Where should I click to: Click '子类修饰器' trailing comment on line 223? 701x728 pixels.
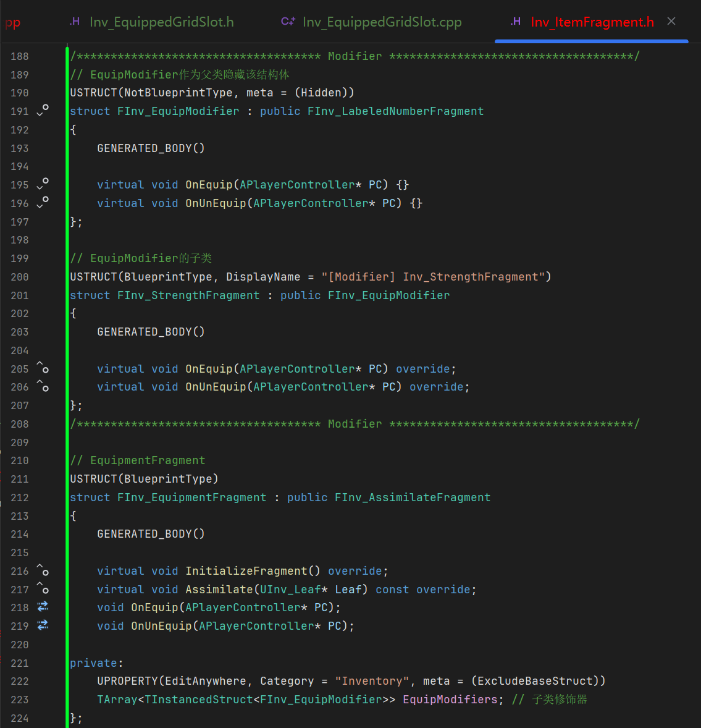(x=560, y=699)
